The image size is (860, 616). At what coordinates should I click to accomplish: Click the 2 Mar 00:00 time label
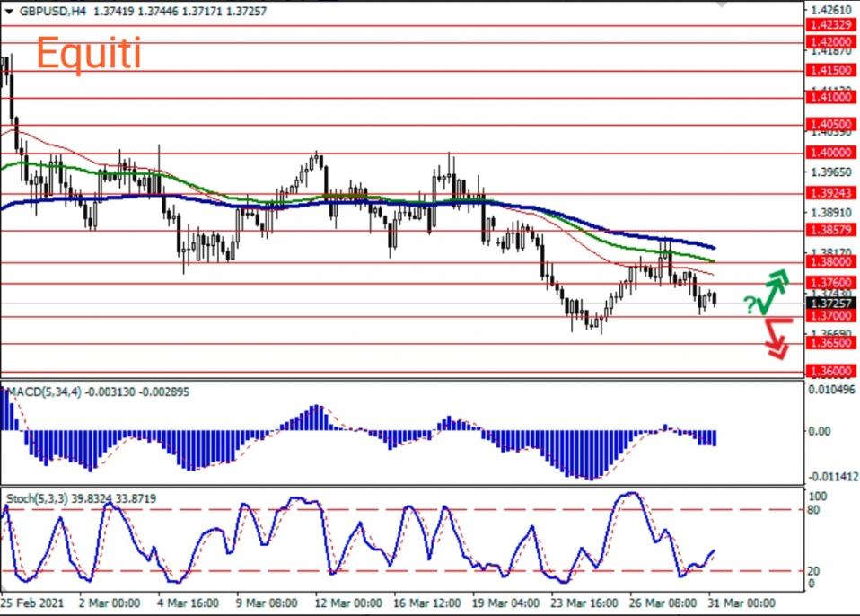[110, 603]
